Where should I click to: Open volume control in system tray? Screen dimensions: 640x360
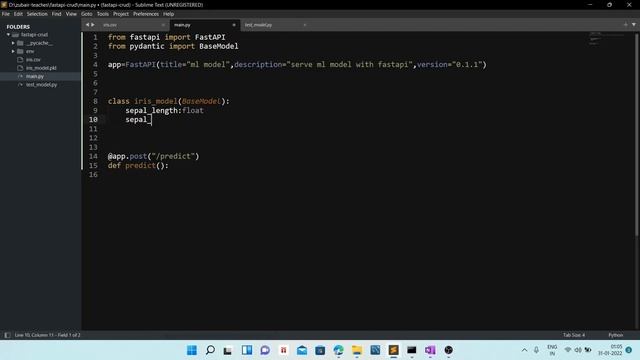point(578,350)
